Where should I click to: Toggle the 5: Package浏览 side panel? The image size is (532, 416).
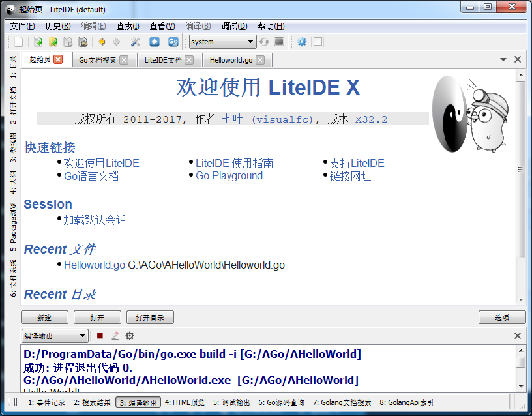click(x=13, y=227)
